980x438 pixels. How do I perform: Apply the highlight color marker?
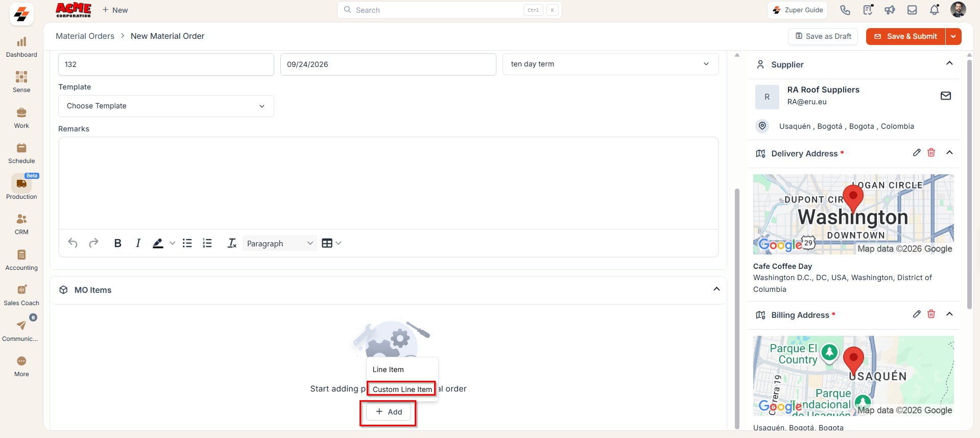coord(158,243)
